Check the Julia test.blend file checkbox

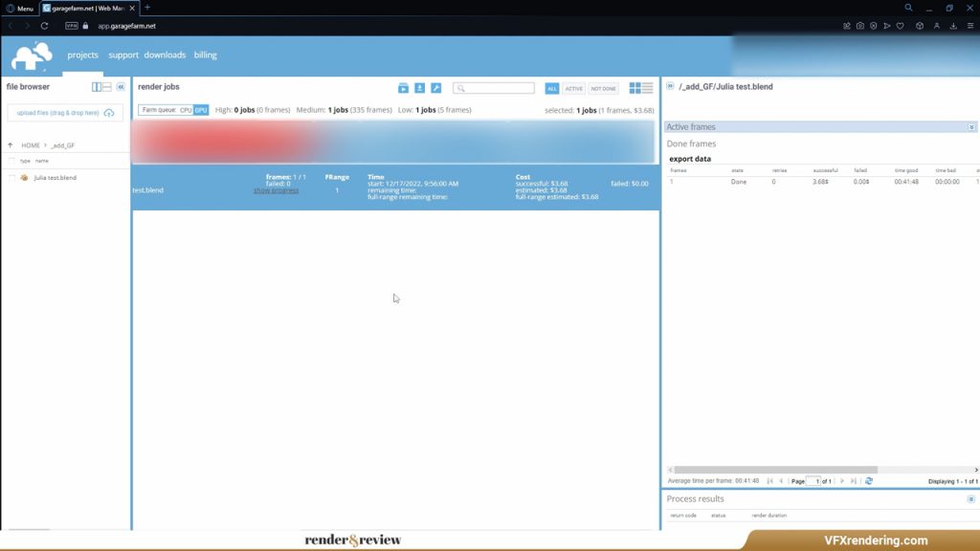[11, 178]
